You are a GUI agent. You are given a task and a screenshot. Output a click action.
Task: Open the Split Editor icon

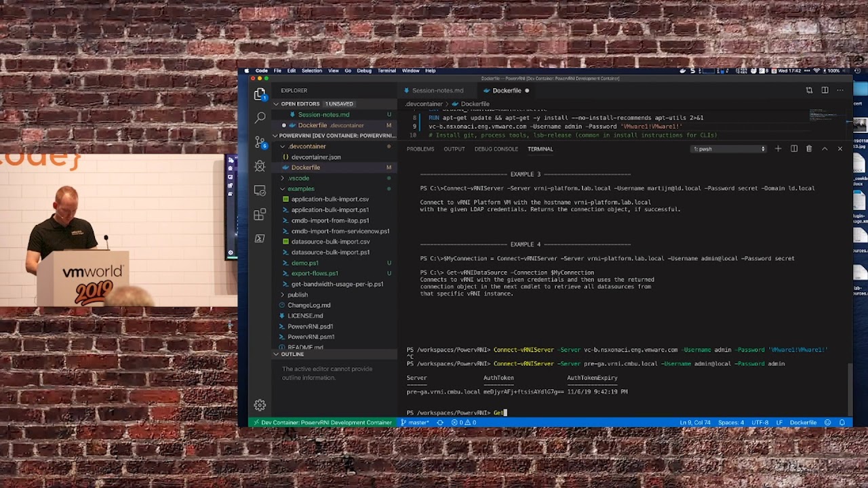(x=824, y=90)
